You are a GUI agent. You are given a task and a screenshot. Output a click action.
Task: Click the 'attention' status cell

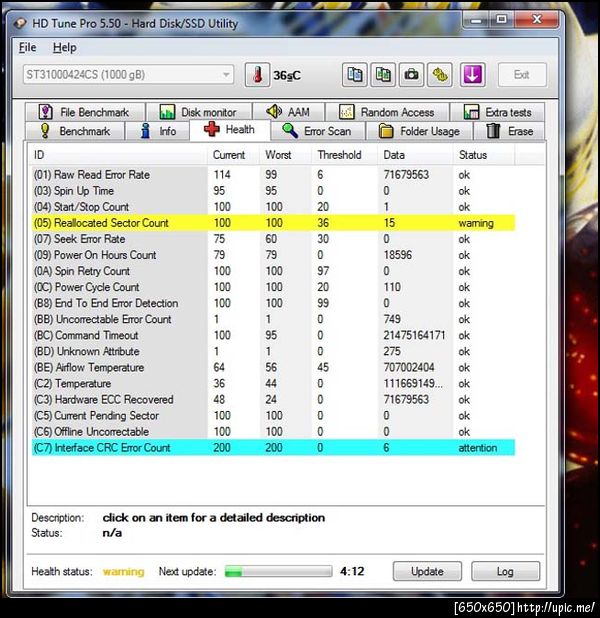(477, 448)
